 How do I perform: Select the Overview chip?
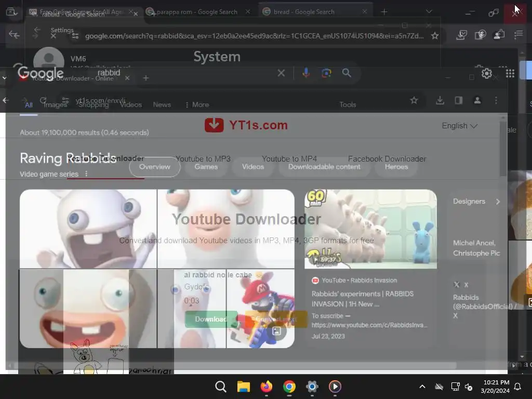[x=155, y=167]
